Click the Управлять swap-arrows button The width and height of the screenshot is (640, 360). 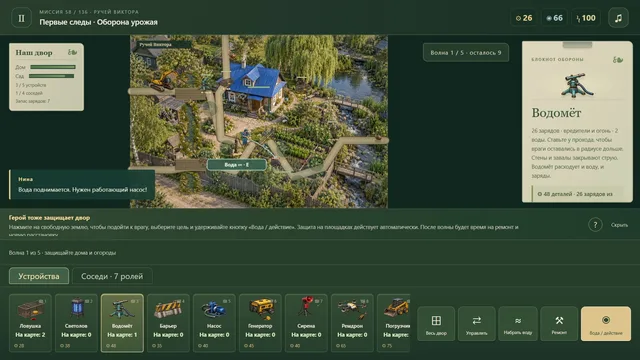[476, 324]
